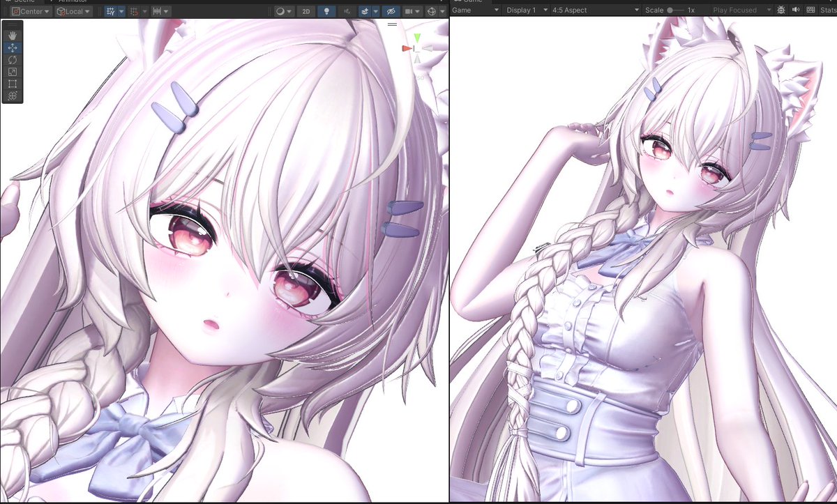Expand Scene effects dropdown arrow
The image size is (837, 504).
[375, 11]
